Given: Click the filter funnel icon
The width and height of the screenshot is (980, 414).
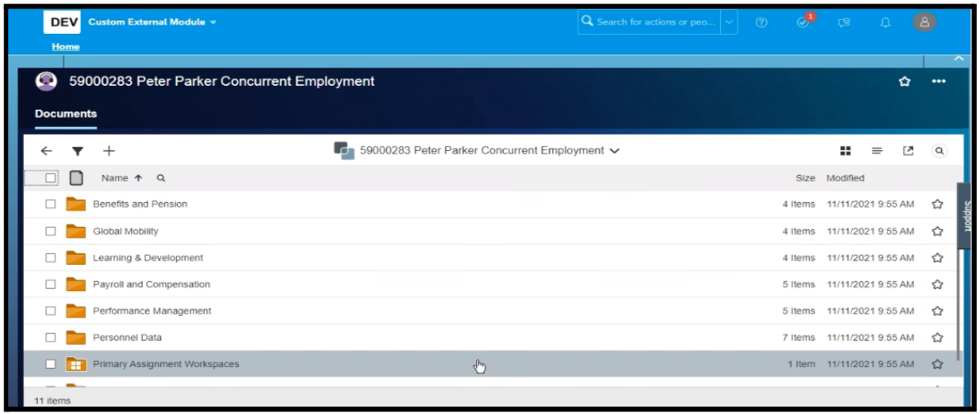Looking at the screenshot, I should [78, 151].
